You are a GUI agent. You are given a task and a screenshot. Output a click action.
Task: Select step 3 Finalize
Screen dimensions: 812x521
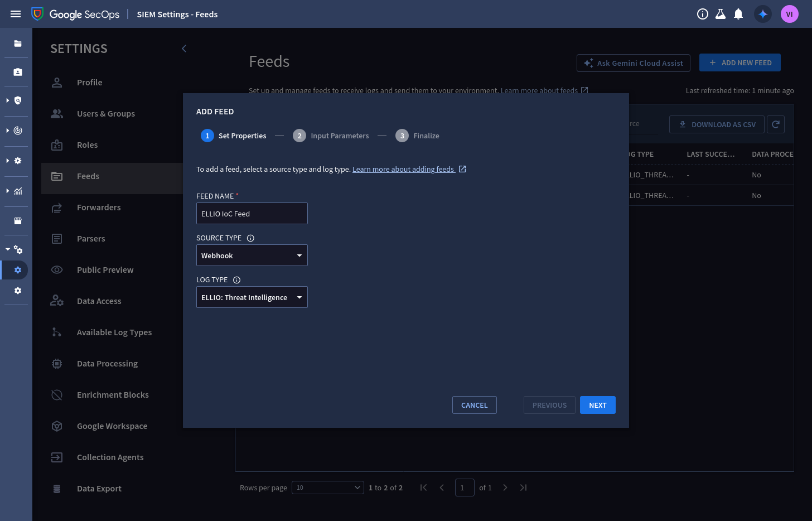click(417, 136)
